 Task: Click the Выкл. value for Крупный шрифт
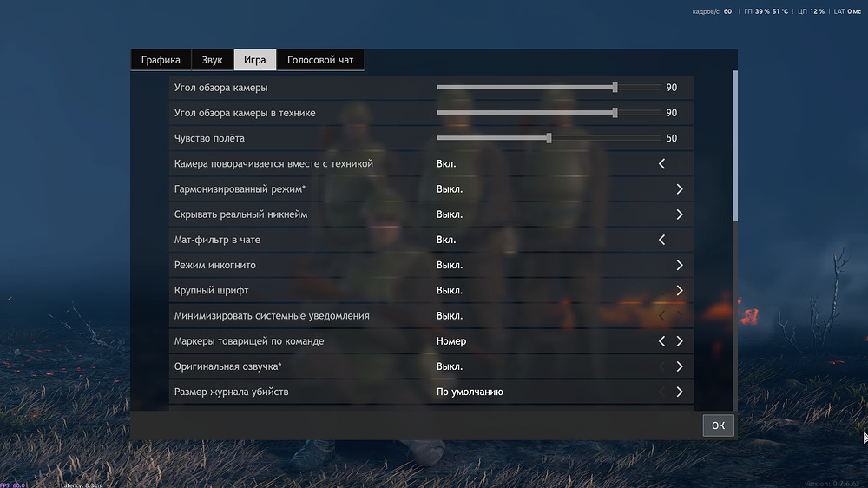click(450, 291)
